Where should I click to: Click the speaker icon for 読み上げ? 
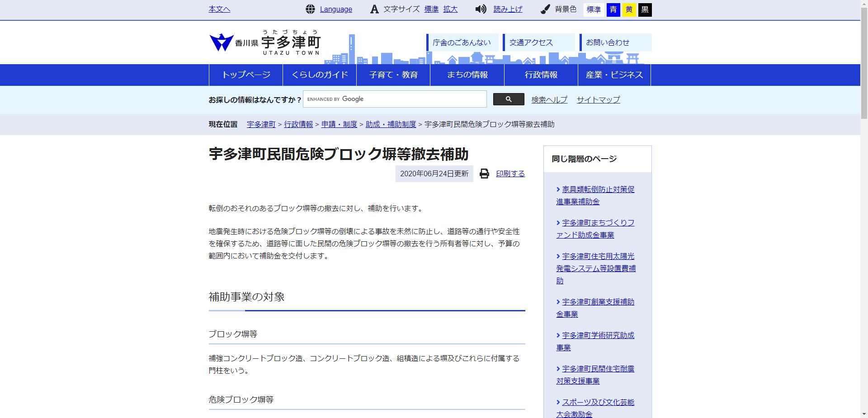tap(480, 9)
